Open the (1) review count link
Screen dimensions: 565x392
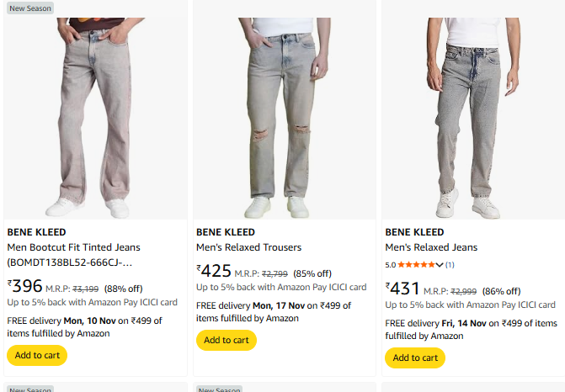(x=450, y=264)
